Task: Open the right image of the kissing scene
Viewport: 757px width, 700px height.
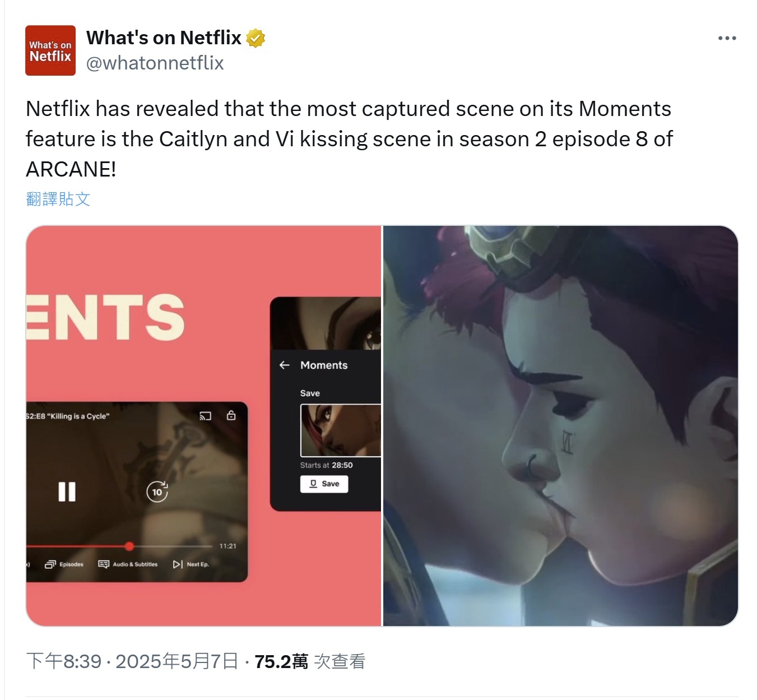Action: pos(560,426)
